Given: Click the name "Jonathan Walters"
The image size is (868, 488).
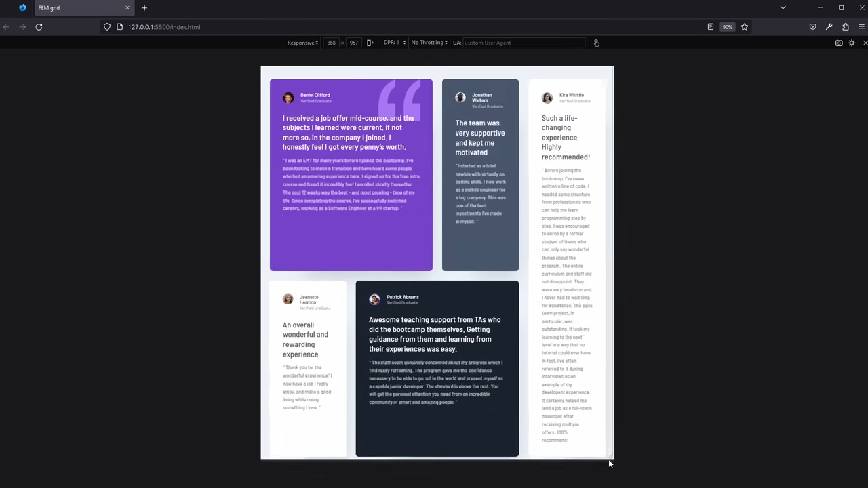Looking at the screenshot, I should coord(482,98).
